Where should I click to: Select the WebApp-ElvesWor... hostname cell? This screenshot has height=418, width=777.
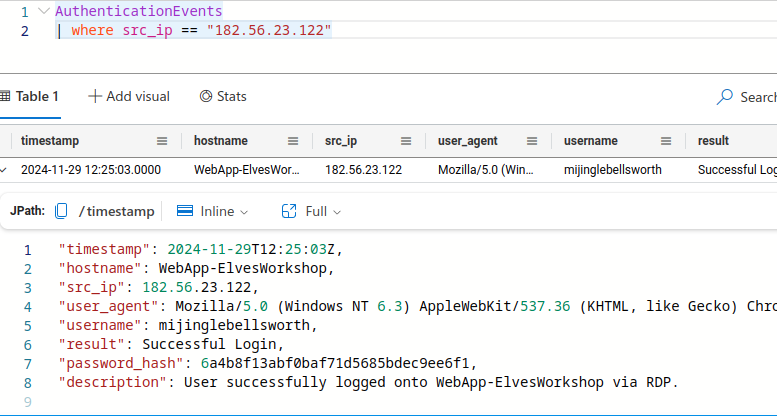click(246, 169)
